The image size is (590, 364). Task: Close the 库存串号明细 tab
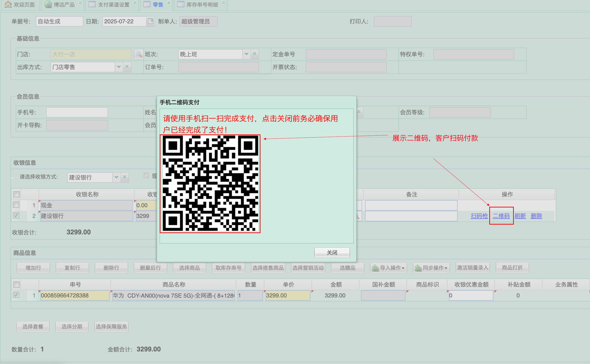point(223,2)
